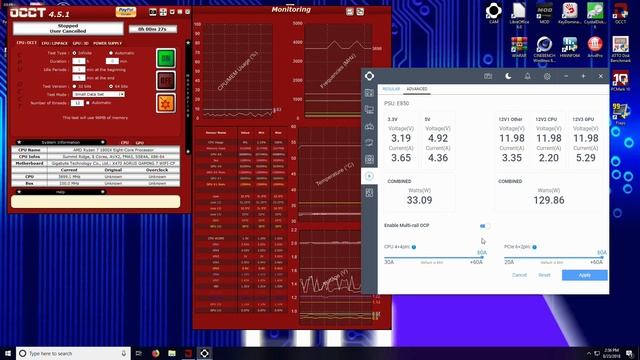
Task: Click the taskbar search box
Action: coord(73,353)
